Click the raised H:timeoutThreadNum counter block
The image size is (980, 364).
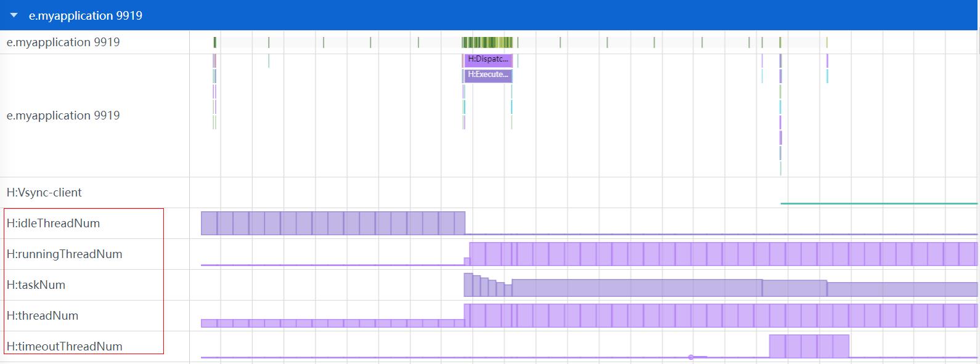point(809,346)
